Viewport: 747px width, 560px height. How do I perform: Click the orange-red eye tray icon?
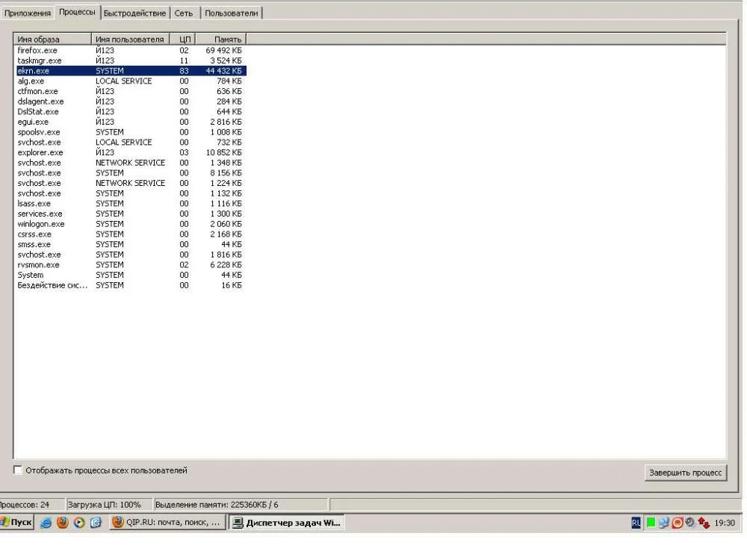point(677,523)
